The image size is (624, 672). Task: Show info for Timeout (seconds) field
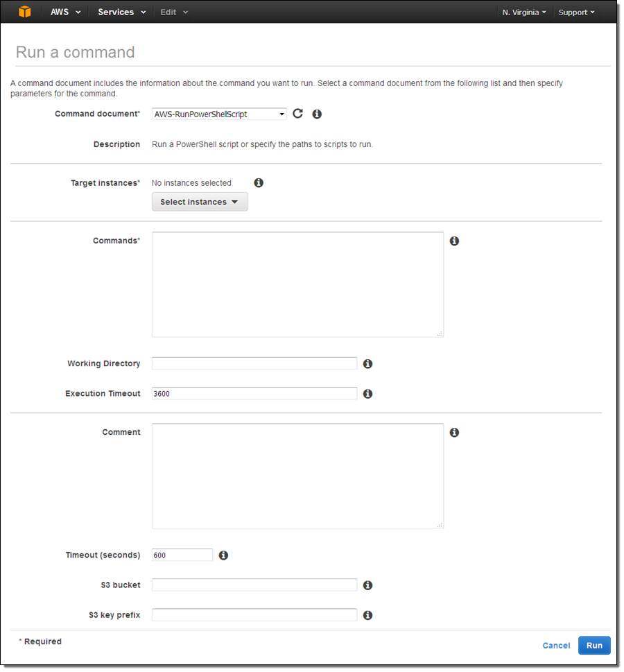click(x=224, y=555)
